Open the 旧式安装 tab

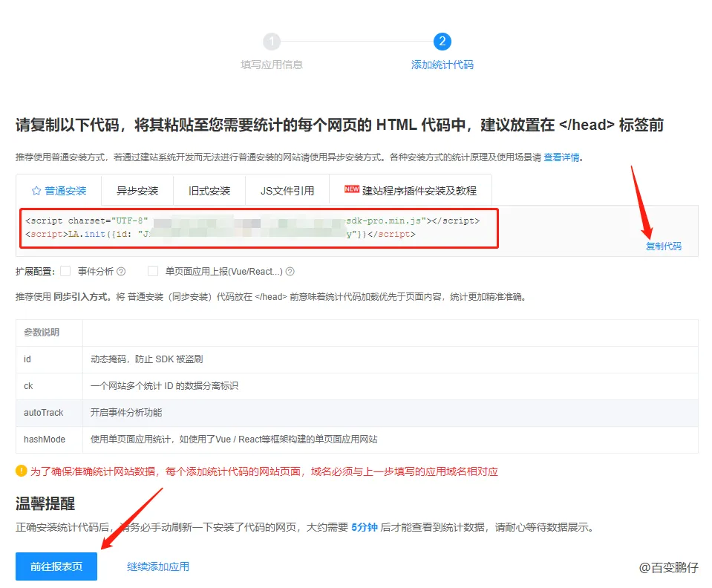point(209,190)
